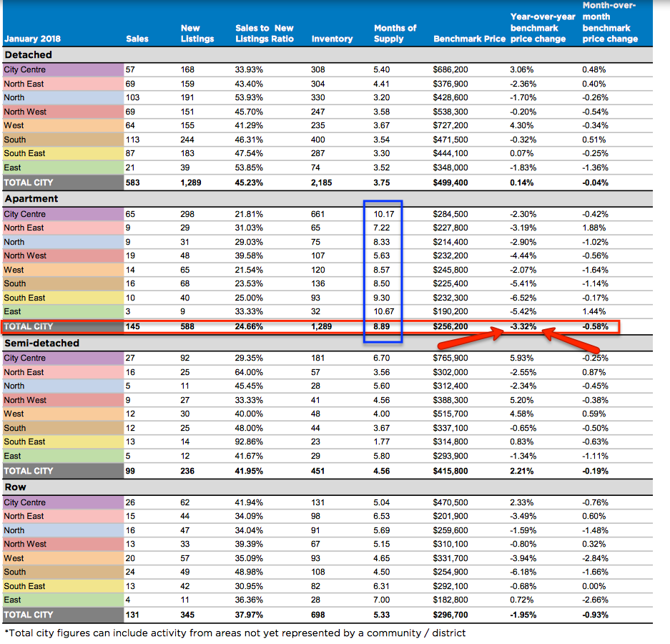Click Row City Centre benchmark price $470,500
This screenshot has height=644, width=670.
(450, 502)
